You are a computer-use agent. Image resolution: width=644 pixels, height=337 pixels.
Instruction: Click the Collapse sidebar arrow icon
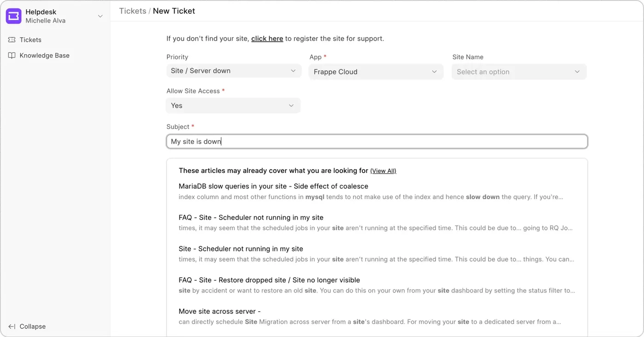pyautogui.click(x=12, y=326)
